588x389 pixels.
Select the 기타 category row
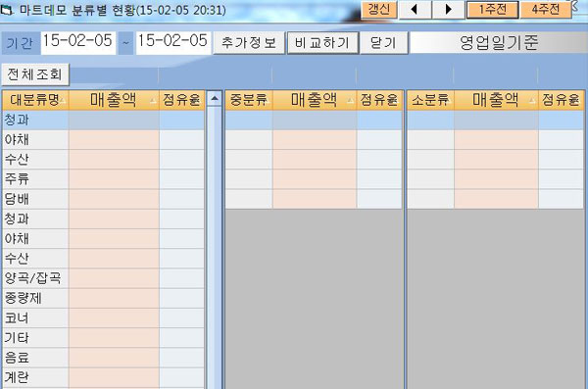click(103, 338)
